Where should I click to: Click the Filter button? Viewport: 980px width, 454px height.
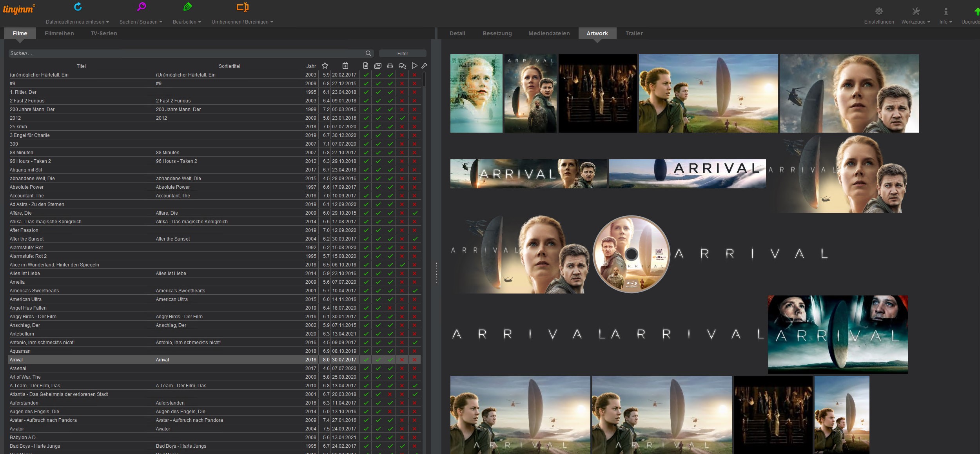[x=403, y=53]
